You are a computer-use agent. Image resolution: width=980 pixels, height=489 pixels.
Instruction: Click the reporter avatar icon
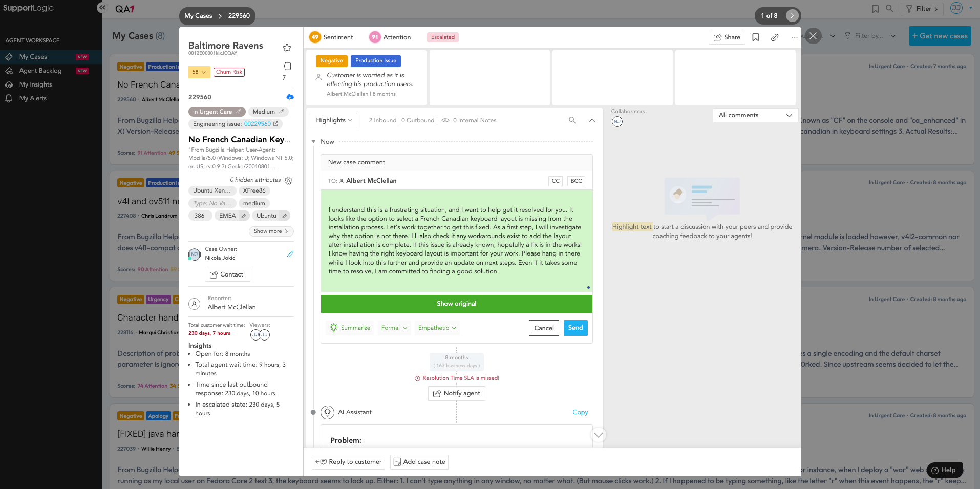click(195, 304)
